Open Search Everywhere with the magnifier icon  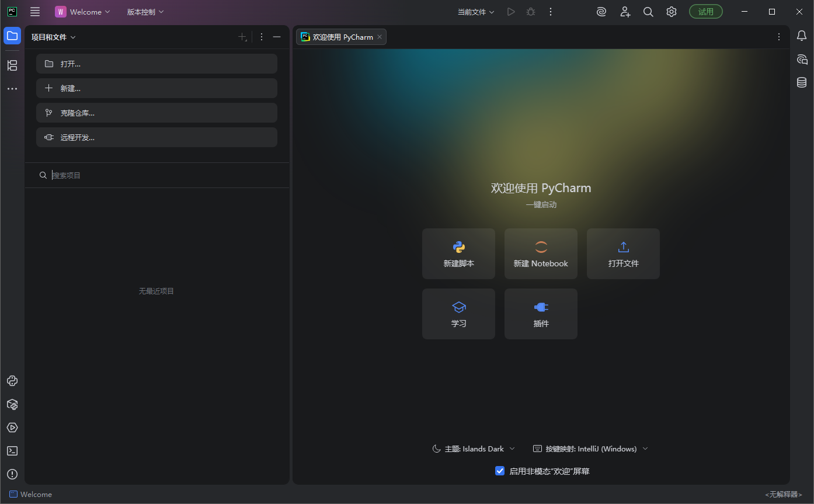pyautogui.click(x=648, y=11)
